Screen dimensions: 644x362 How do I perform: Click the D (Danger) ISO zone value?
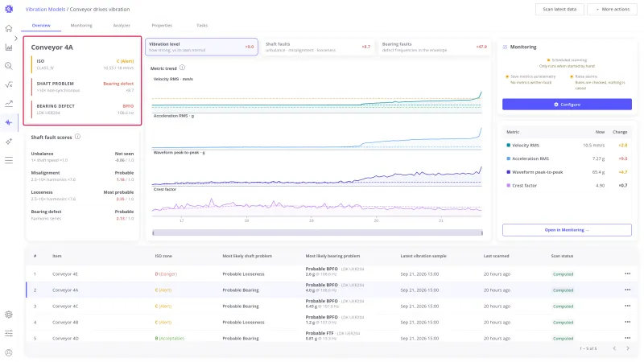click(166, 274)
